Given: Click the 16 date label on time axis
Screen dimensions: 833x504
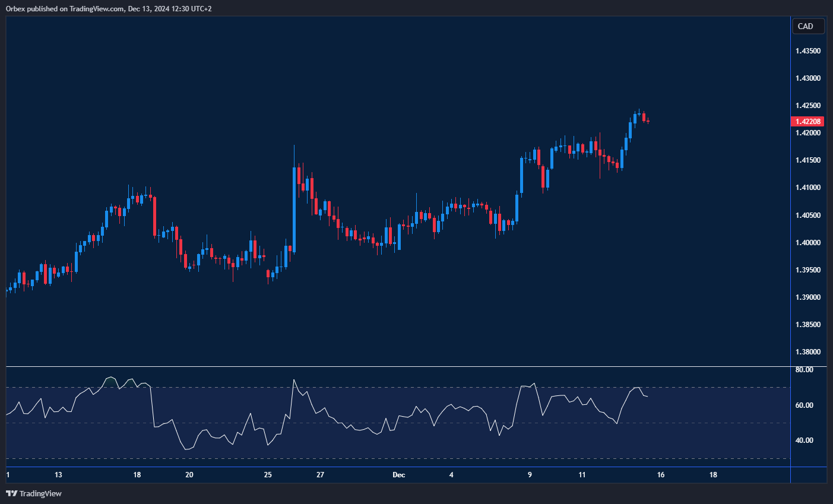Looking at the screenshot, I should coord(661,475).
